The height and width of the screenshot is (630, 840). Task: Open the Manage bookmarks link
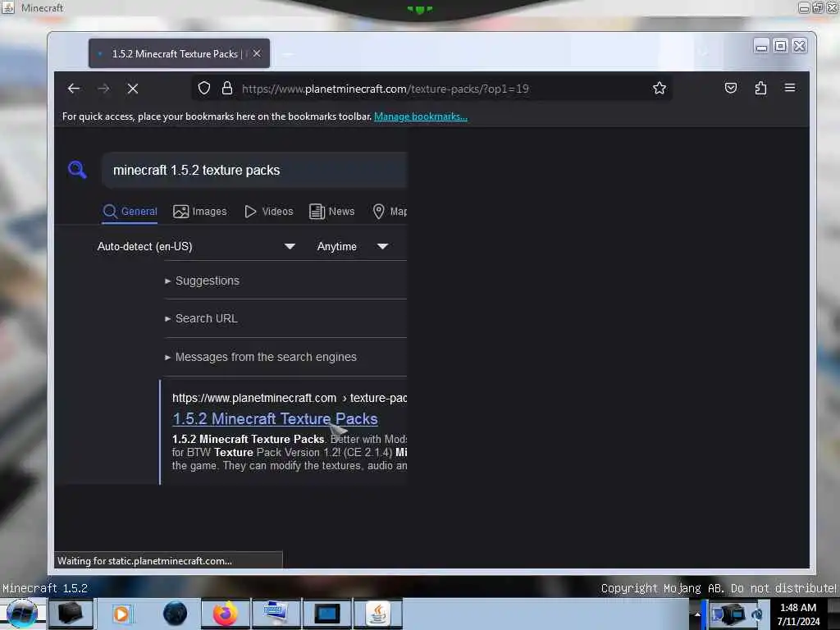point(421,116)
